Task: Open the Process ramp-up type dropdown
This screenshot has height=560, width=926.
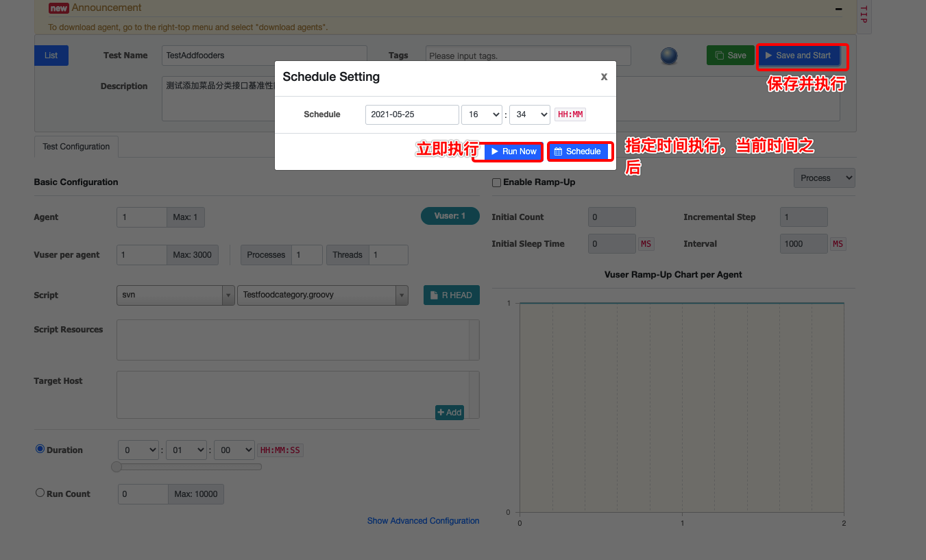Action: 825,178
